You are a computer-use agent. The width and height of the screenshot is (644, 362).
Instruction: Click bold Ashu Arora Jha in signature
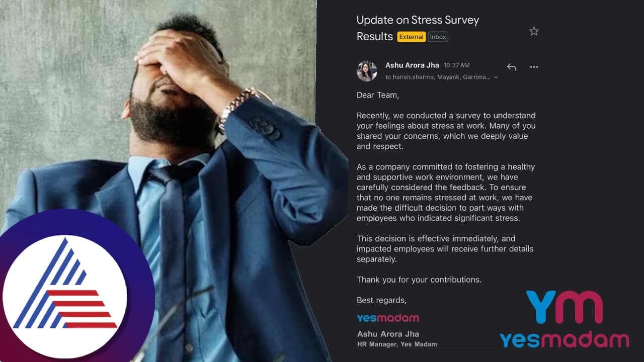coord(388,334)
